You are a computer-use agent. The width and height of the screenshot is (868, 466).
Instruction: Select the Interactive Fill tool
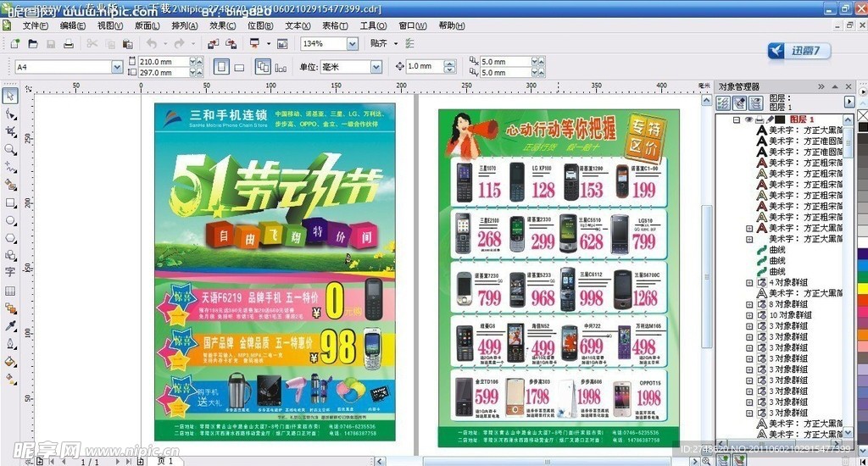[x=10, y=379]
